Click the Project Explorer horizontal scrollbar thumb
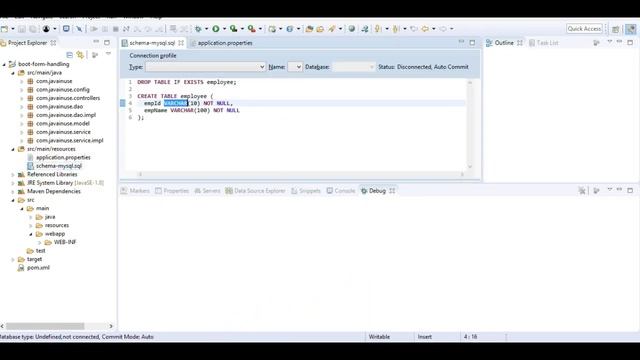640x360 pixels. pyautogui.click(x=45, y=326)
